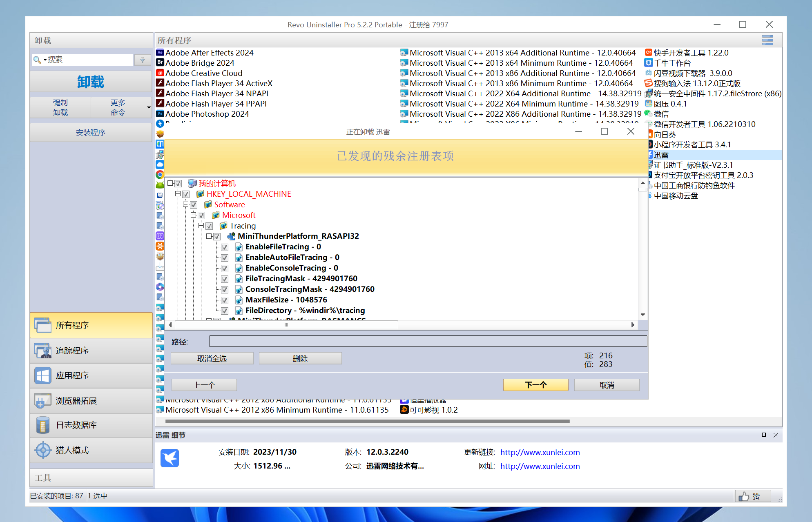Collapse the Software tree node
Viewport: 812px width, 522px height.
pyautogui.click(x=186, y=204)
